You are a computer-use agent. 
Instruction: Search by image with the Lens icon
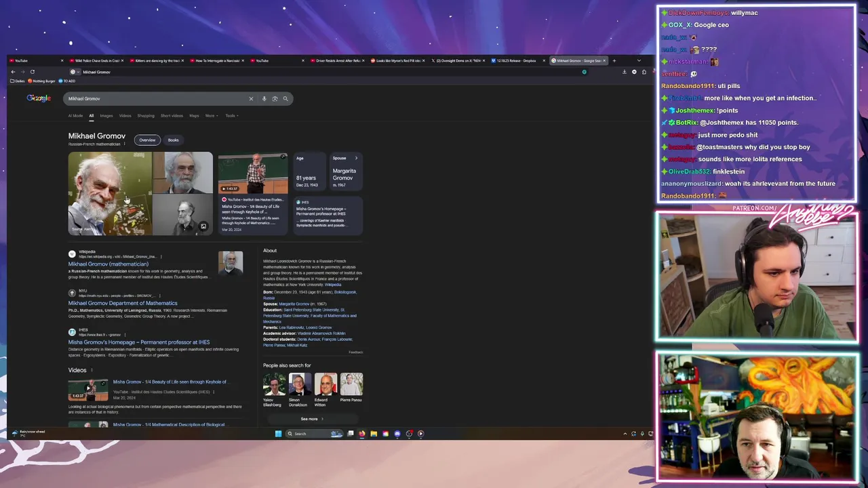275,99
